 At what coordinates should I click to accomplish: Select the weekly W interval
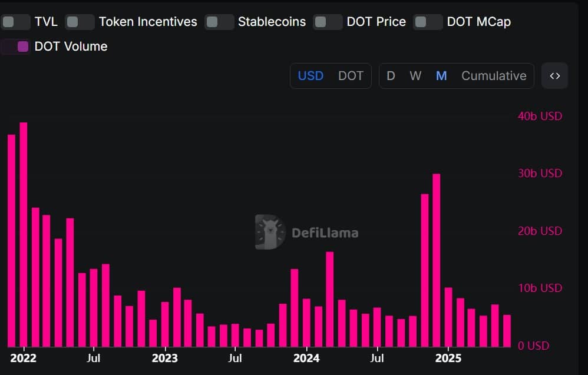click(415, 75)
